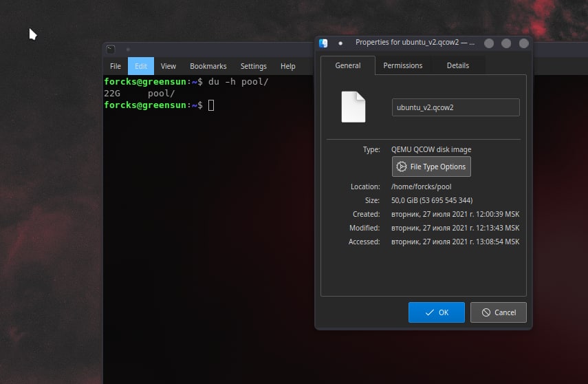Screen dimensions: 588x384
Task: Click the Properties dialog title text
Action: pos(415,43)
